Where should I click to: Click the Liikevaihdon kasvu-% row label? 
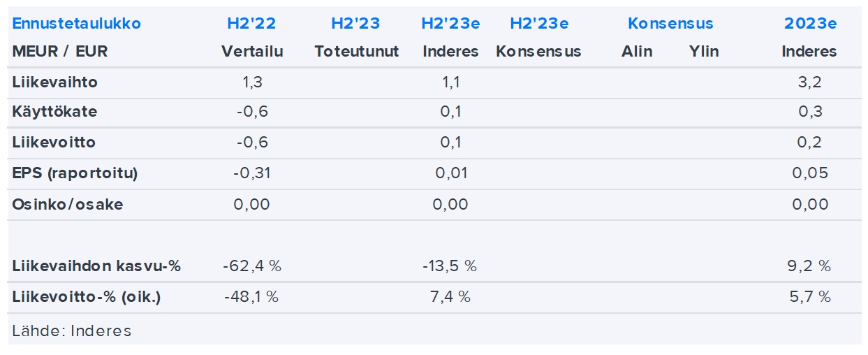96,266
